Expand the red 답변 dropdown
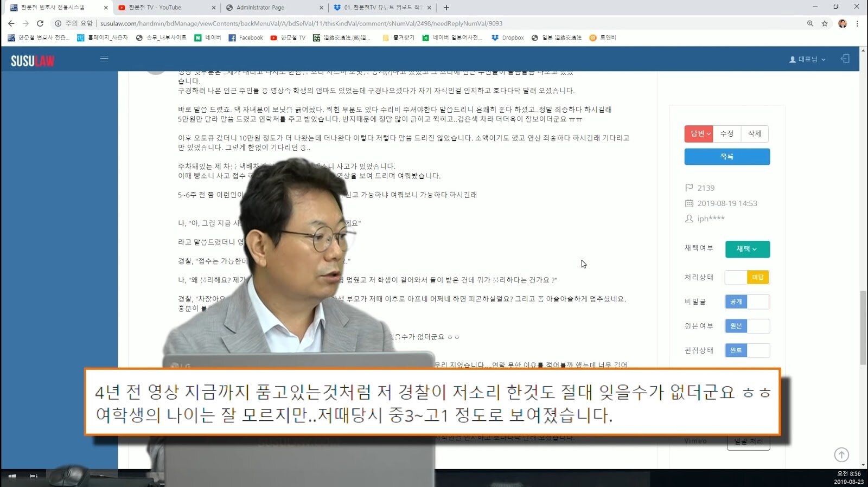This screenshot has width=868, height=487. [x=699, y=133]
